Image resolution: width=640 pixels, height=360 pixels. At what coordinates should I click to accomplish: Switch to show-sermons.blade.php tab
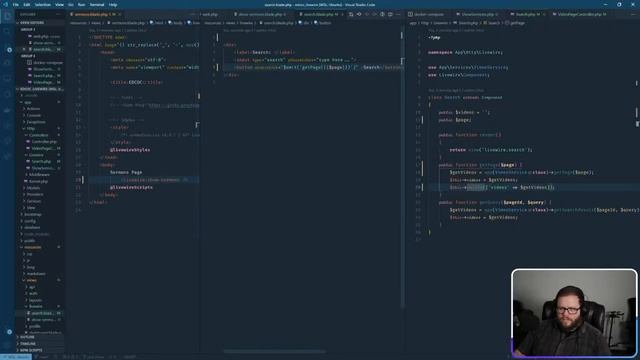(260, 14)
